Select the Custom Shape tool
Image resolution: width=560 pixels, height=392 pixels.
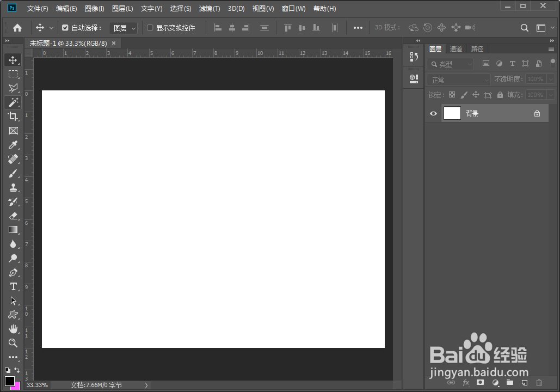pyautogui.click(x=13, y=315)
